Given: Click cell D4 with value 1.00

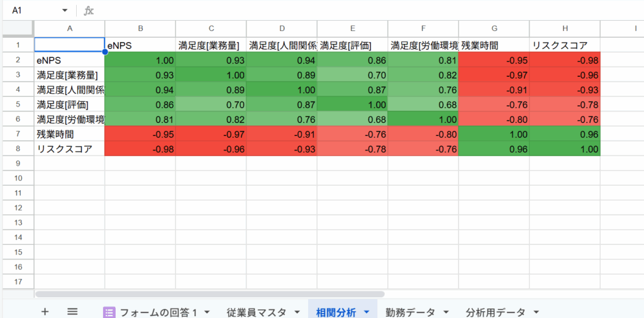Looking at the screenshot, I should 282,89.
